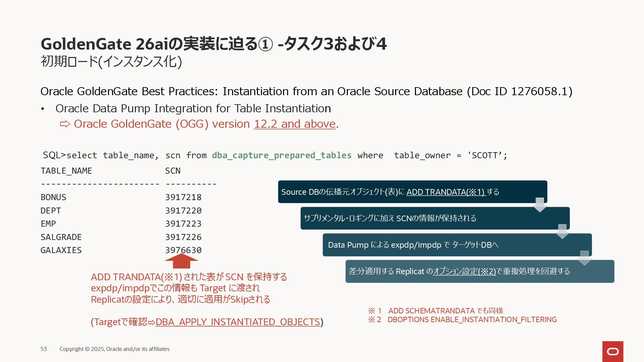Select the dba_capture_prepared_tables green text
The image size is (644, 362).
coord(281,155)
